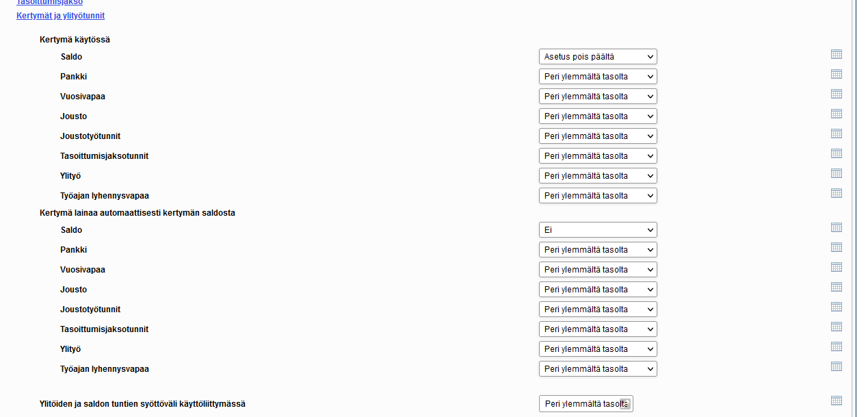Open the Saldo dropdown showing Ei
The height and width of the screenshot is (417, 868).
coord(598,230)
